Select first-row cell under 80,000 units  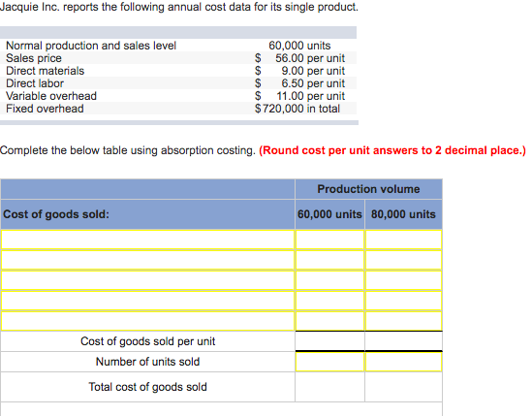tap(404, 240)
